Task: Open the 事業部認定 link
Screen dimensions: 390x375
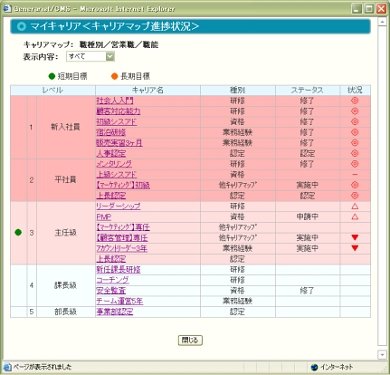Action: click(115, 312)
